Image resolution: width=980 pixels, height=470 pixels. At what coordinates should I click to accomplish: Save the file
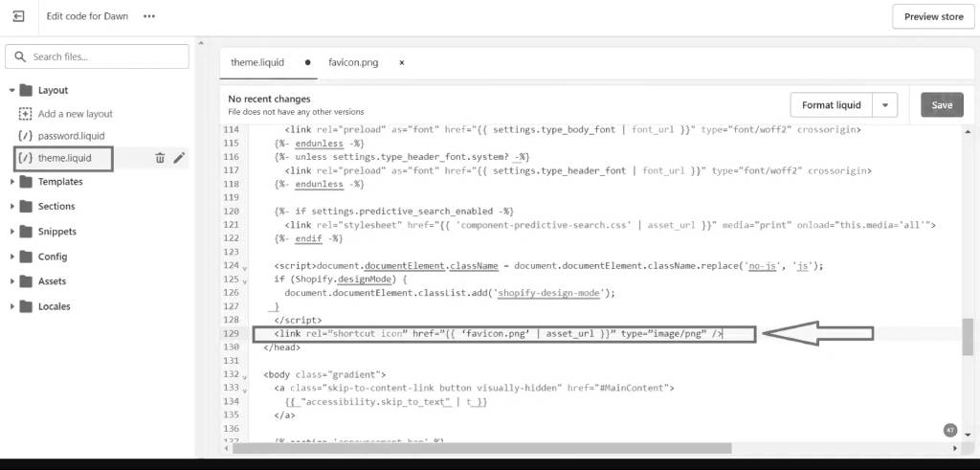[x=942, y=105]
